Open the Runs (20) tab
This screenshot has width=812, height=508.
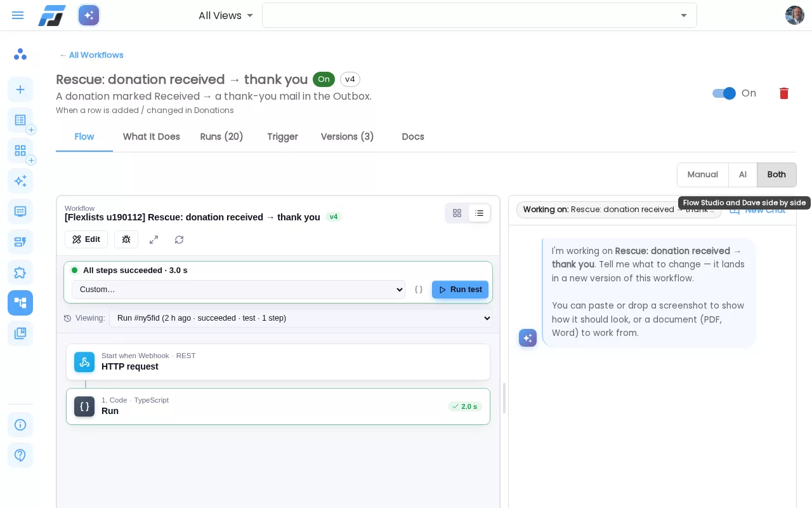point(222,137)
